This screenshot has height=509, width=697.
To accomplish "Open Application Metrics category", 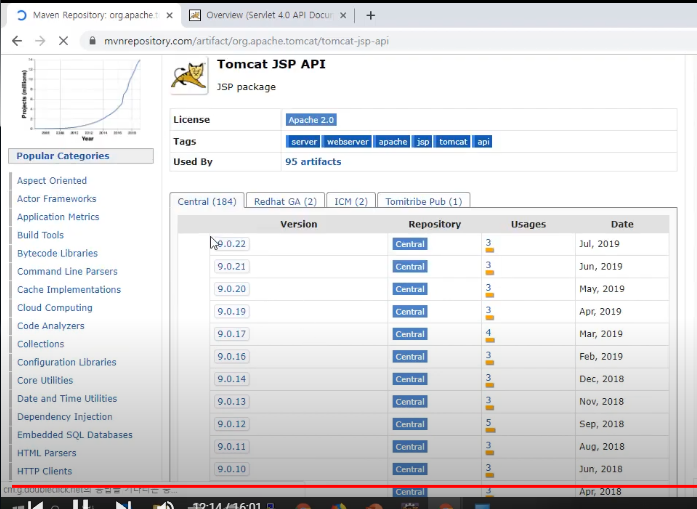I will [x=58, y=217].
